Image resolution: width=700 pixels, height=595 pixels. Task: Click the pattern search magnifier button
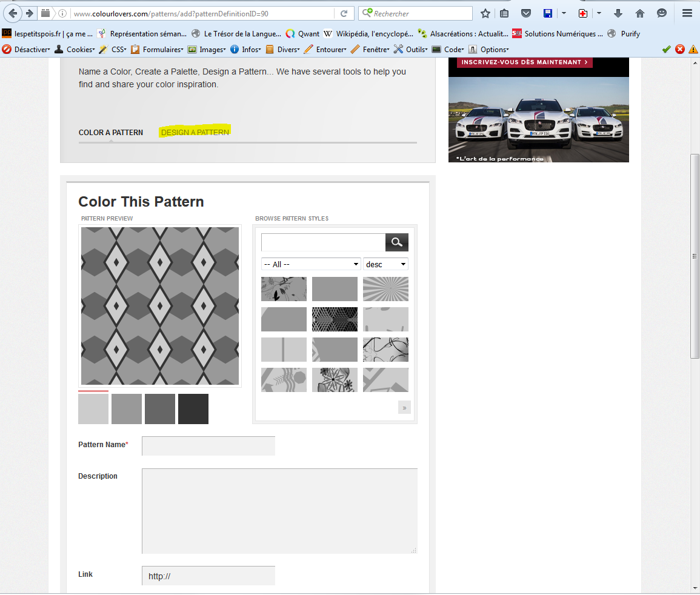(x=396, y=242)
